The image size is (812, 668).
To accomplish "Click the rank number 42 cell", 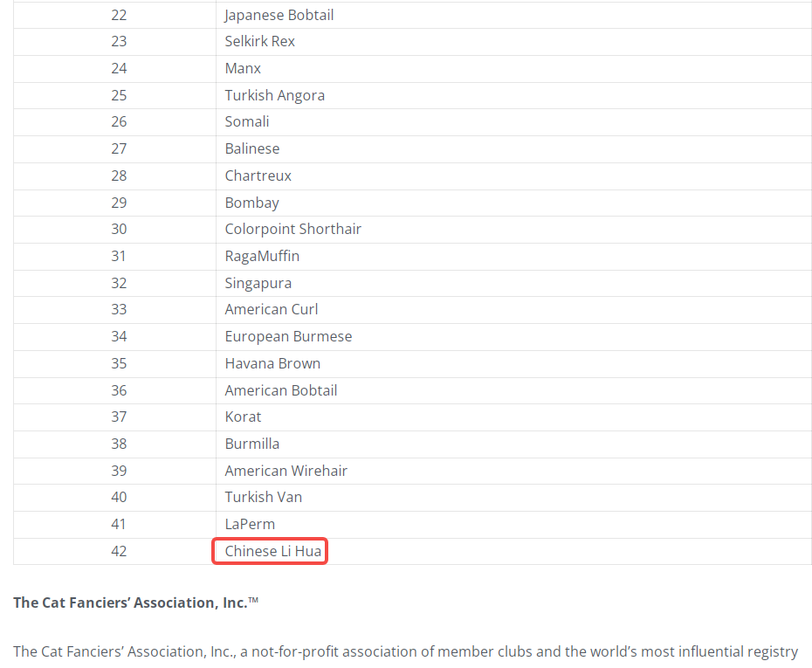I will (x=119, y=551).
